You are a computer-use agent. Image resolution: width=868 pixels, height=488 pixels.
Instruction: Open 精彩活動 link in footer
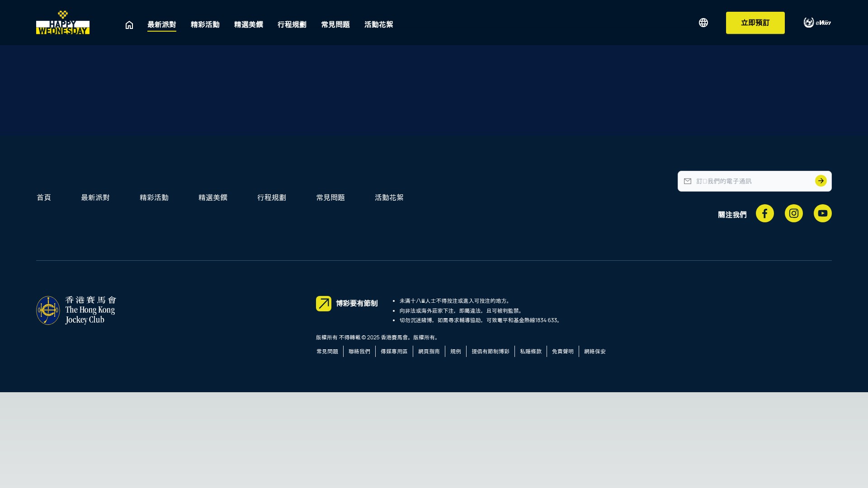[x=154, y=197]
